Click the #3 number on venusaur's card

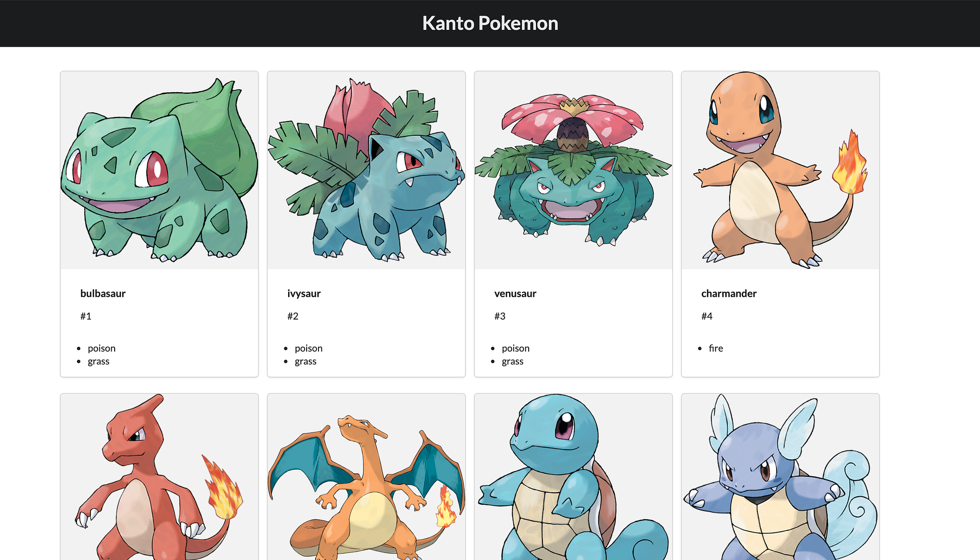(x=500, y=316)
